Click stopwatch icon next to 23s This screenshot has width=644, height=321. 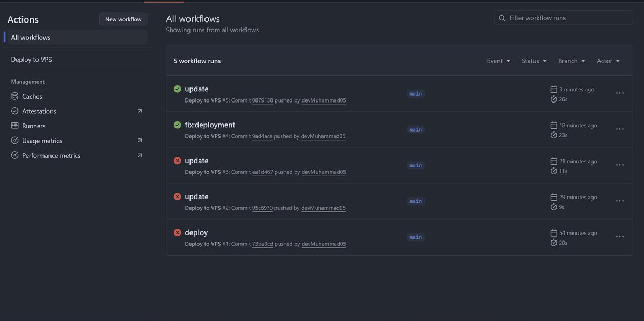coord(554,135)
